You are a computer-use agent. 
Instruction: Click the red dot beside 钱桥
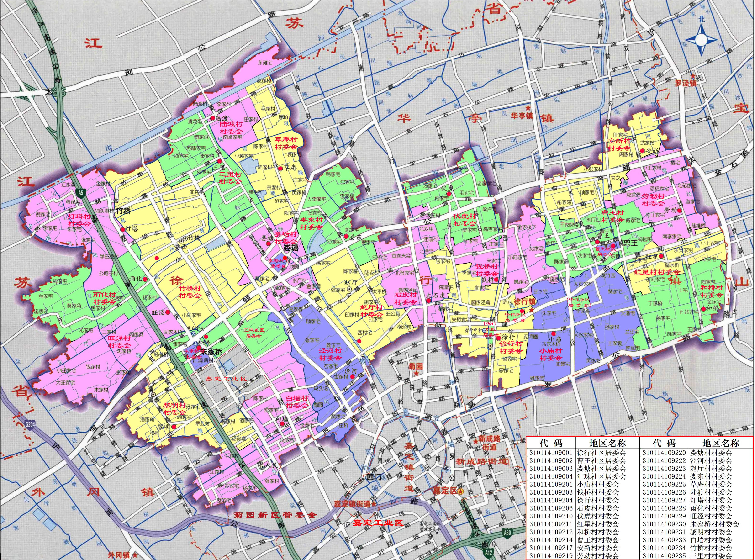496,279
